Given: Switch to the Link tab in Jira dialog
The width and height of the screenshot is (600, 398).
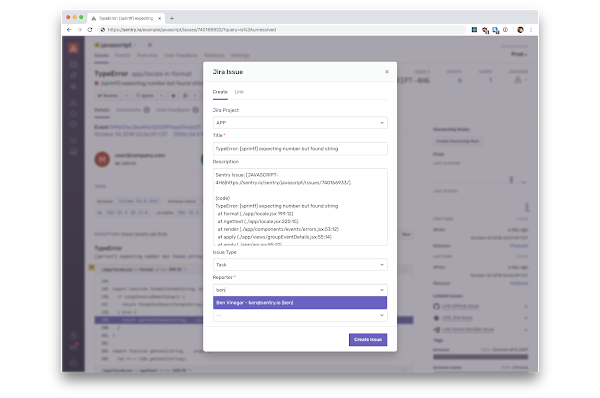Looking at the screenshot, I should pos(239,92).
